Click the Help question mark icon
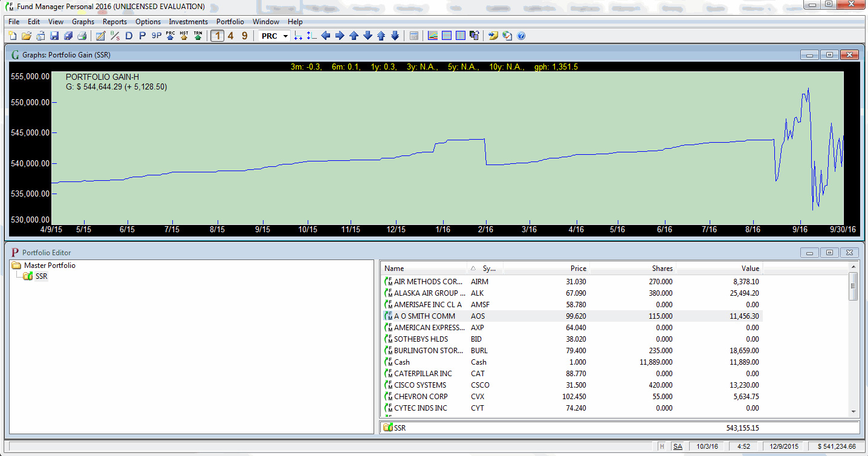This screenshot has height=456, width=868. [520, 35]
